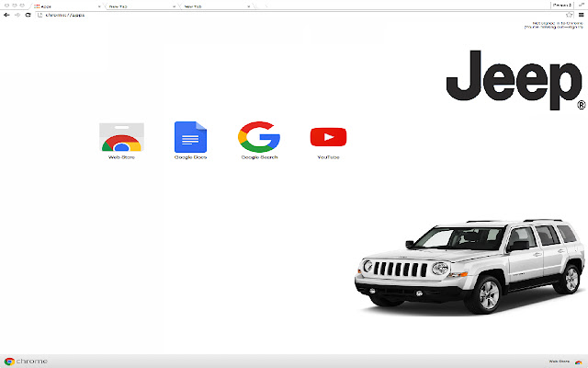Click the sign in to Chrome link
Image resolution: width=588 pixels, height=368 pixels.
(554, 25)
